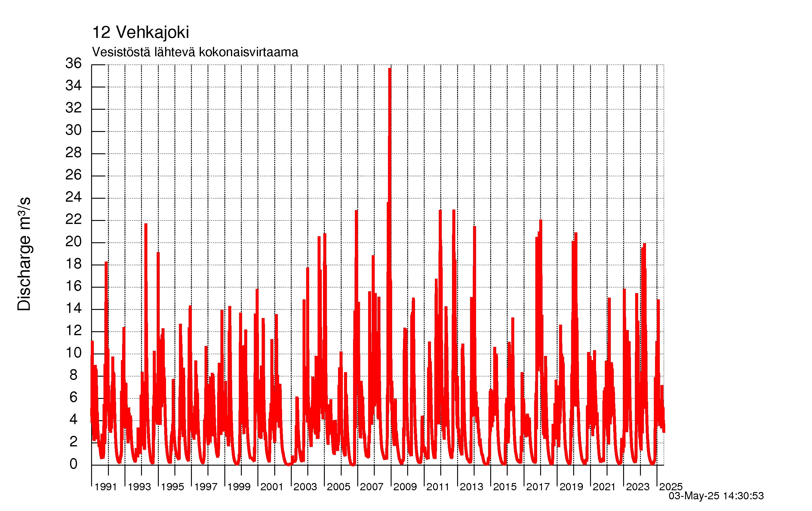Image resolution: width=812 pixels, height=511 pixels.
Task: Click y-axis value 8
Action: tap(73, 375)
